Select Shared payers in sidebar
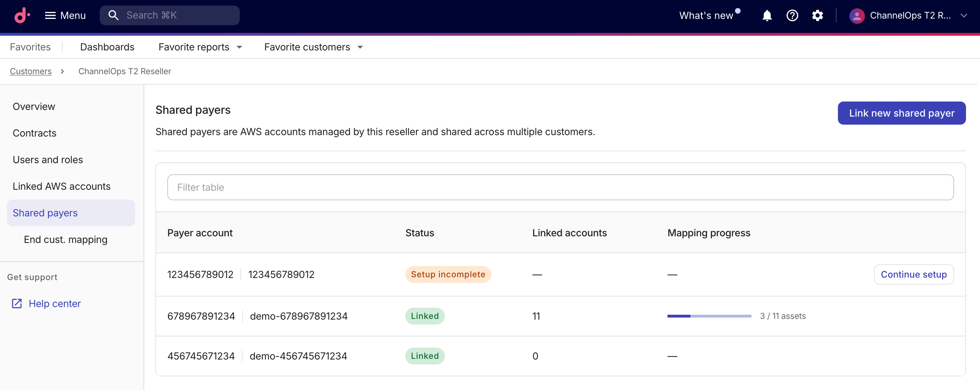Image resolution: width=980 pixels, height=390 pixels. pos(71,213)
